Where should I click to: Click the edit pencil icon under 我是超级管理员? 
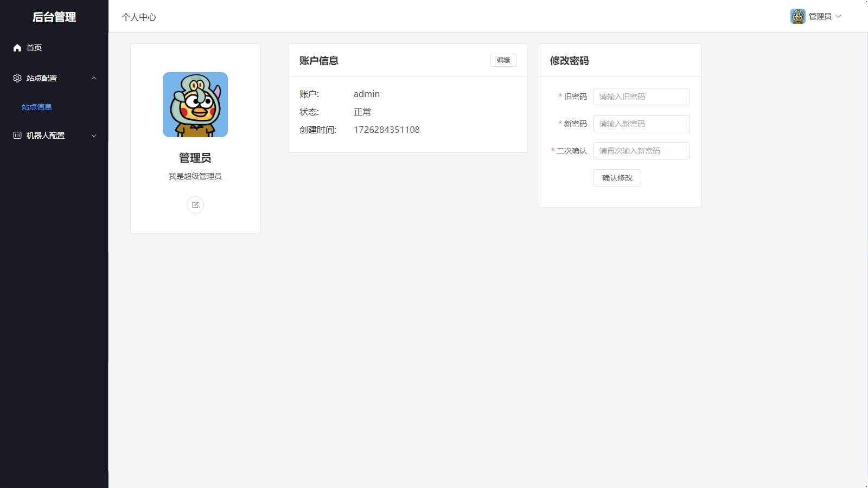coord(195,205)
